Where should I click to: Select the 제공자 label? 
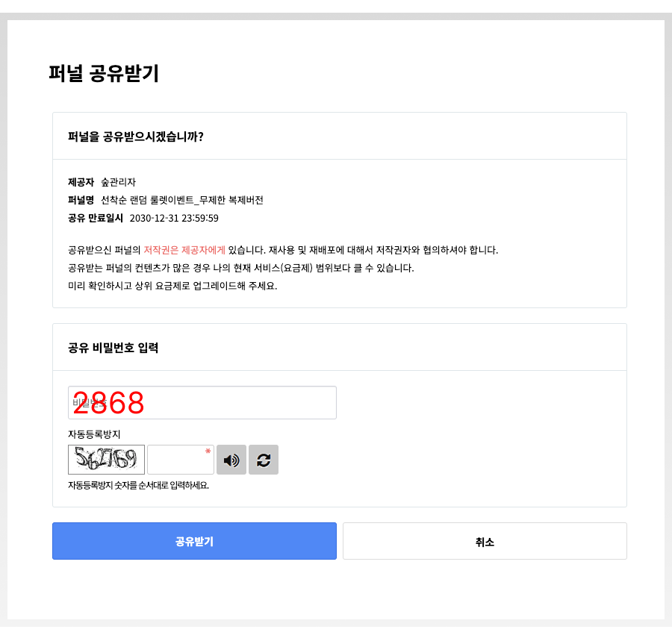click(81, 182)
